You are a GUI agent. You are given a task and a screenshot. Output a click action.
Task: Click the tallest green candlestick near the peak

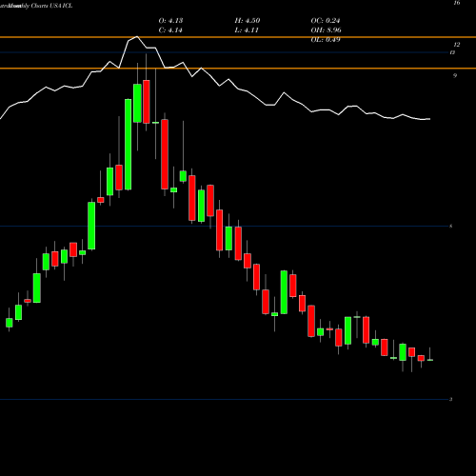click(129, 145)
